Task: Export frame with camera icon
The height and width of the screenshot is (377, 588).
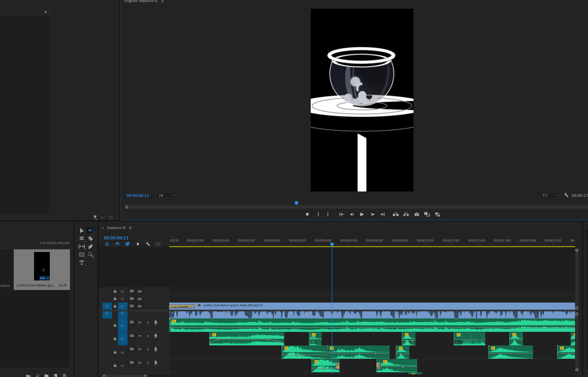Action: (417, 214)
